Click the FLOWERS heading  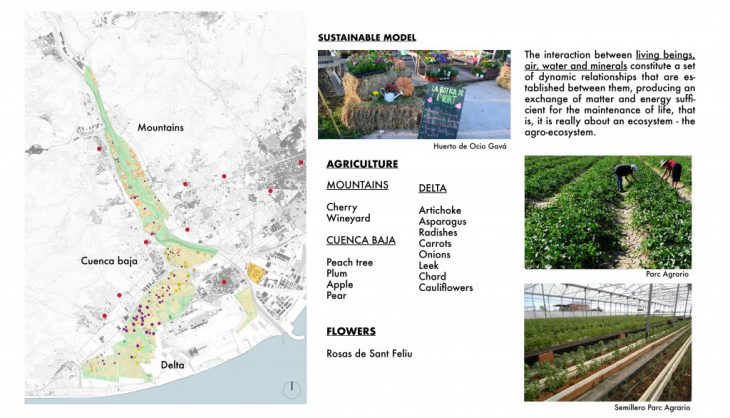[x=351, y=331]
